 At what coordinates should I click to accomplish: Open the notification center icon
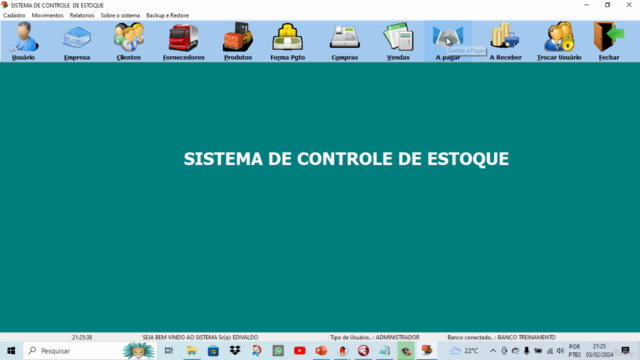point(625,351)
